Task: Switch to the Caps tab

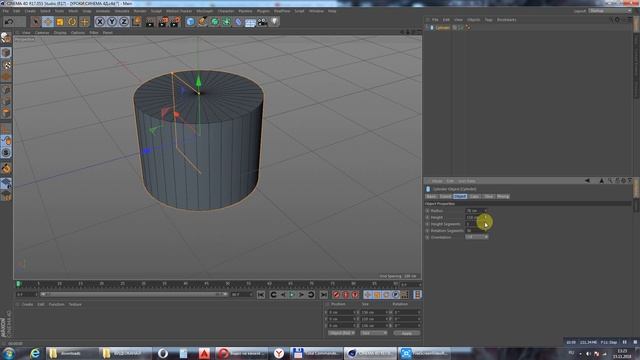Action: (x=474, y=196)
